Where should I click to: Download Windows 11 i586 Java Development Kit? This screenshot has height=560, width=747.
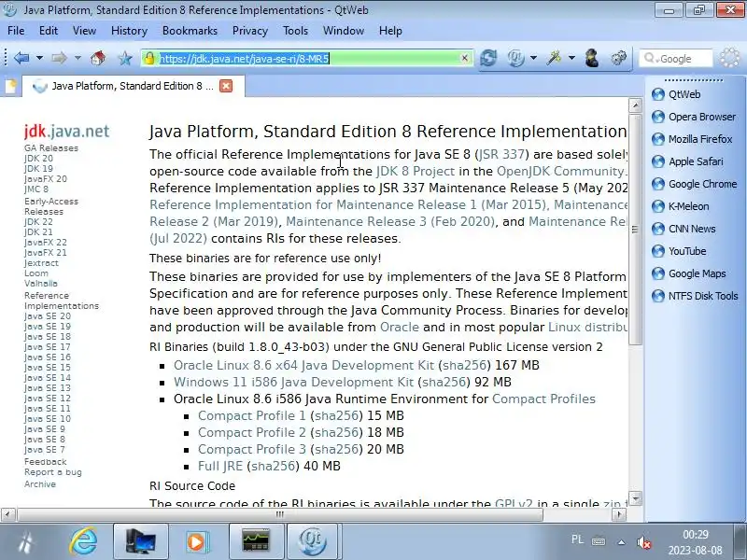(293, 382)
